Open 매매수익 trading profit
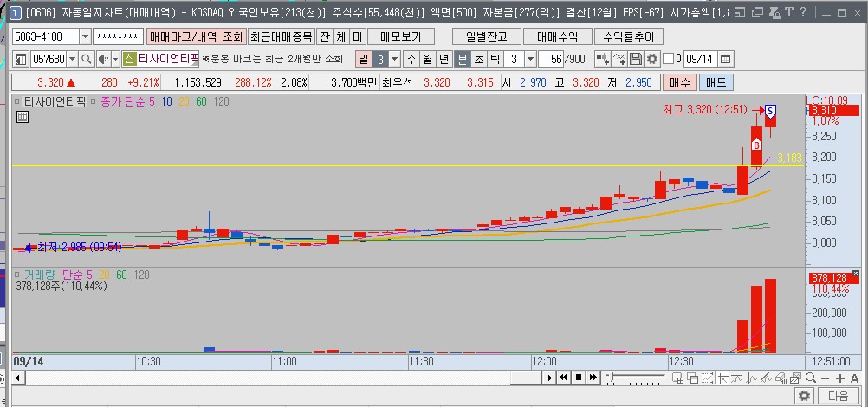This screenshot has width=868, height=407. click(558, 37)
